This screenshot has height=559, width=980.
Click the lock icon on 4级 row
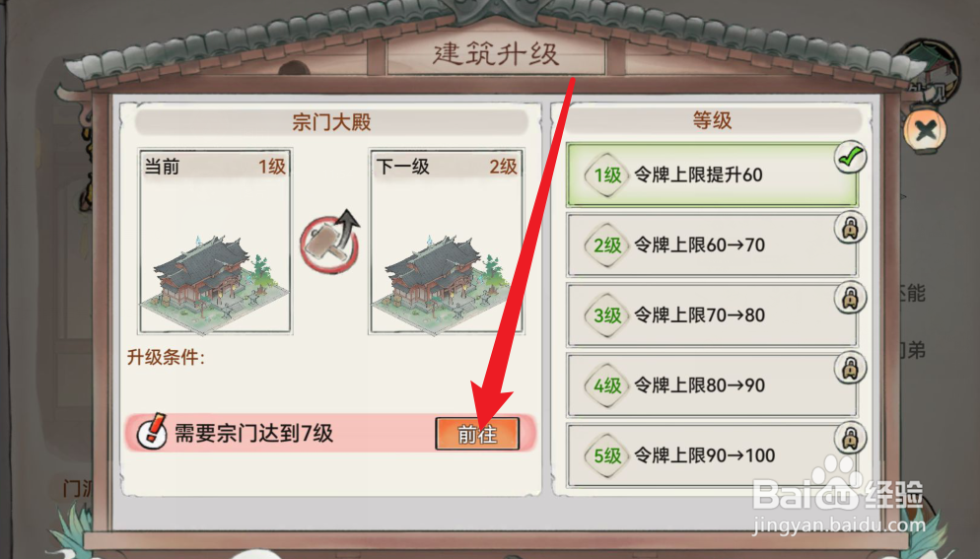(850, 369)
